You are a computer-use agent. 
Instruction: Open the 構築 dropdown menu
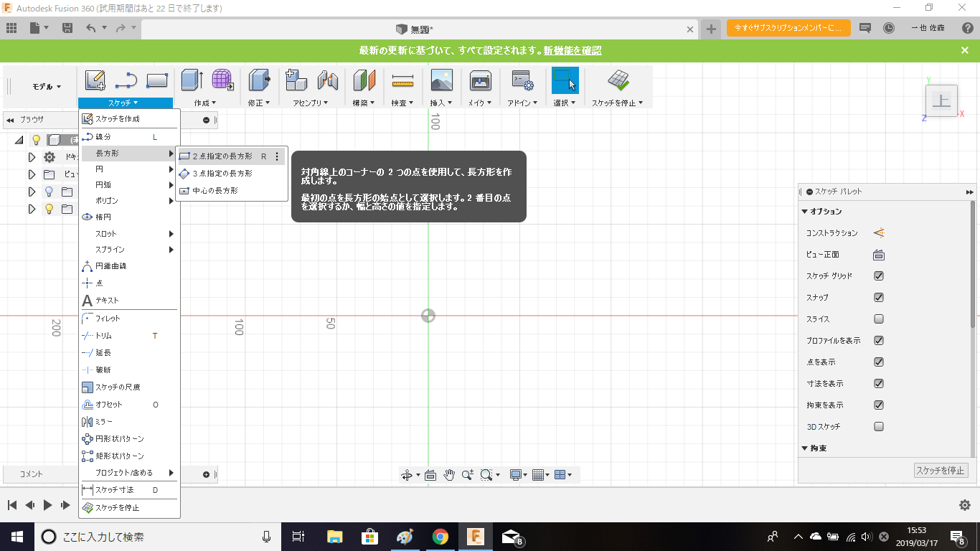[364, 103]
